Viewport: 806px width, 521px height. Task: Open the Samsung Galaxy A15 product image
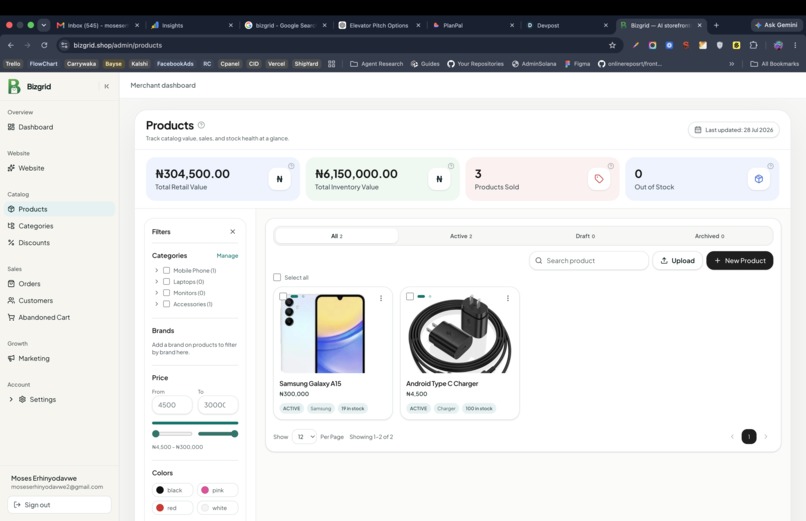333,333
